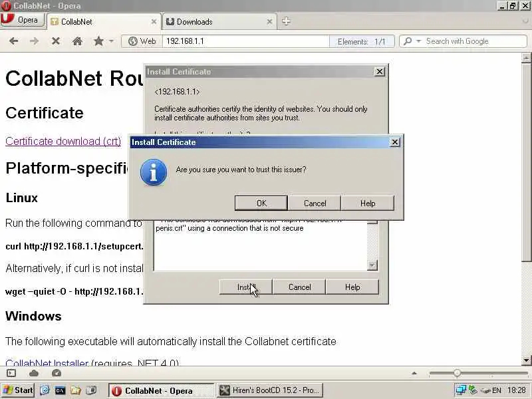
Task: Focus the address field showing 192.168.1.1
Action: point(245,41)
